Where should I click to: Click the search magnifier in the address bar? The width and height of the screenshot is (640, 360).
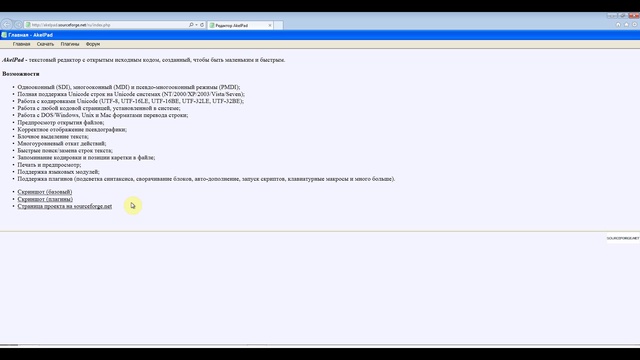click(191, 25)
